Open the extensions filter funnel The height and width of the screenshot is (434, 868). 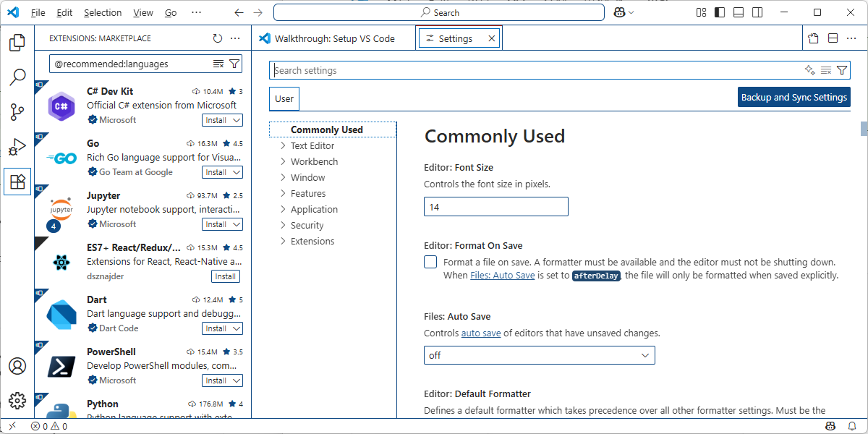pyautogui.click(x=234, y=64)
